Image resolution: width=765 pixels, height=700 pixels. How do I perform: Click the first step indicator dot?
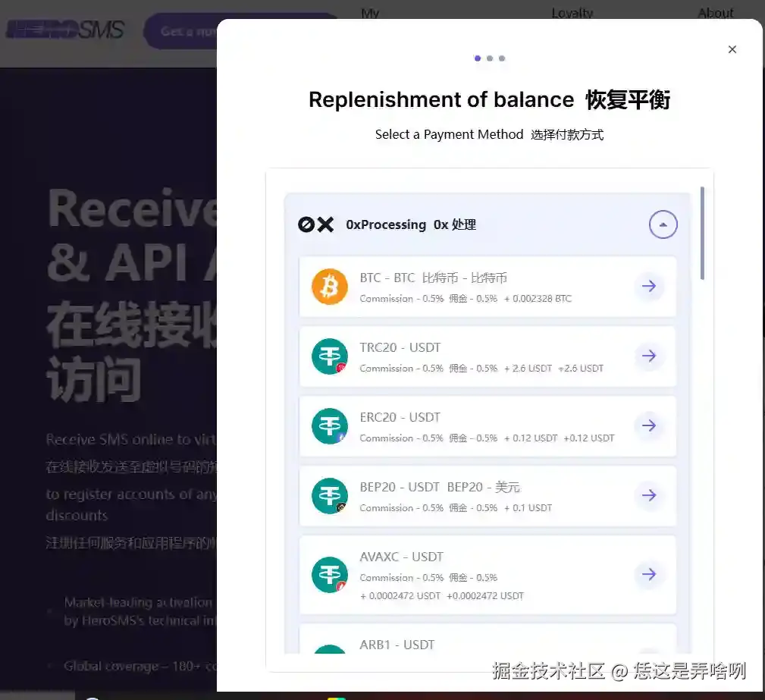[478, 58]
